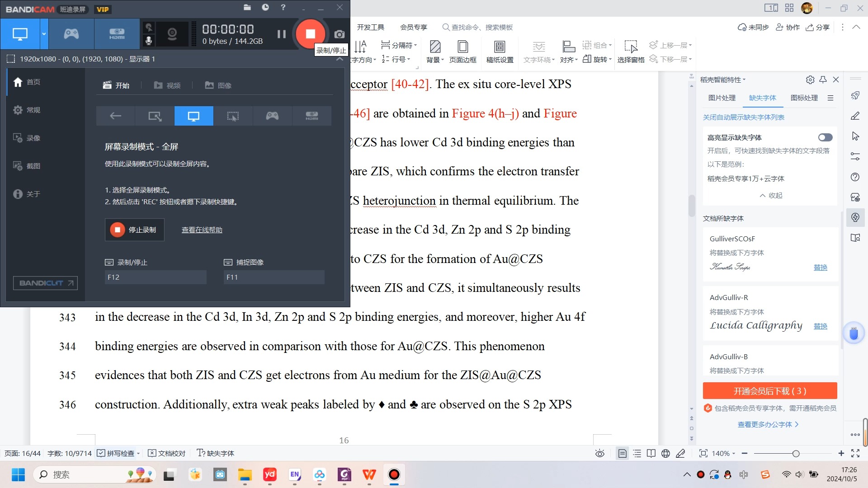The height and width of the screenshot is (488, 868).
Task: Switch to 图片处理 tab in panel
Action: (x=722, y=98)
